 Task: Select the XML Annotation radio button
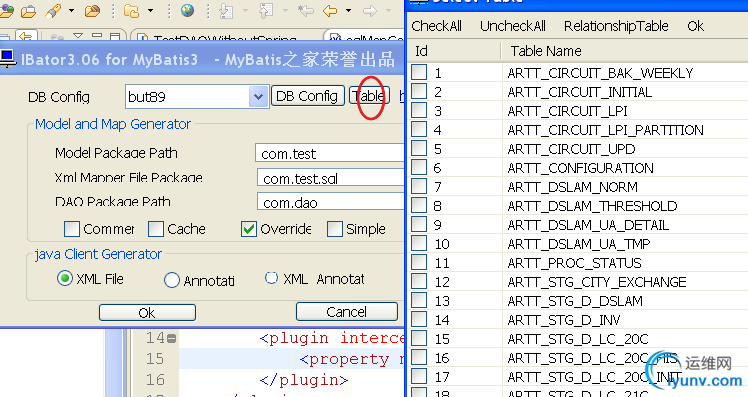[271, 278]
